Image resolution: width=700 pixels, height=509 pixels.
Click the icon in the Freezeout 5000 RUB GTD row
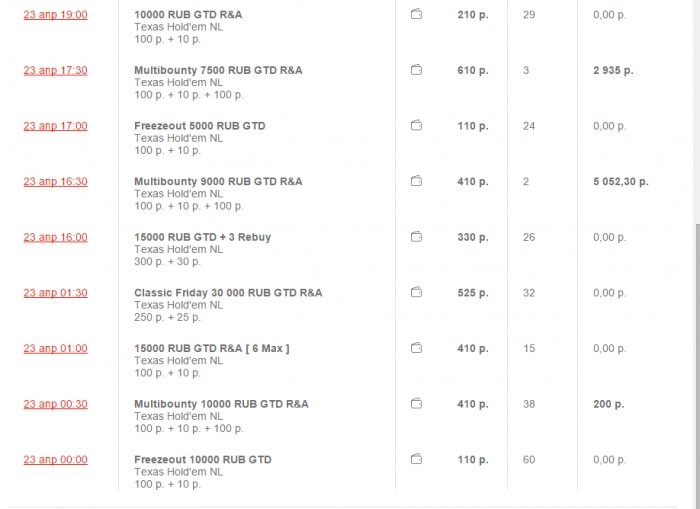(x=416, y=126)
